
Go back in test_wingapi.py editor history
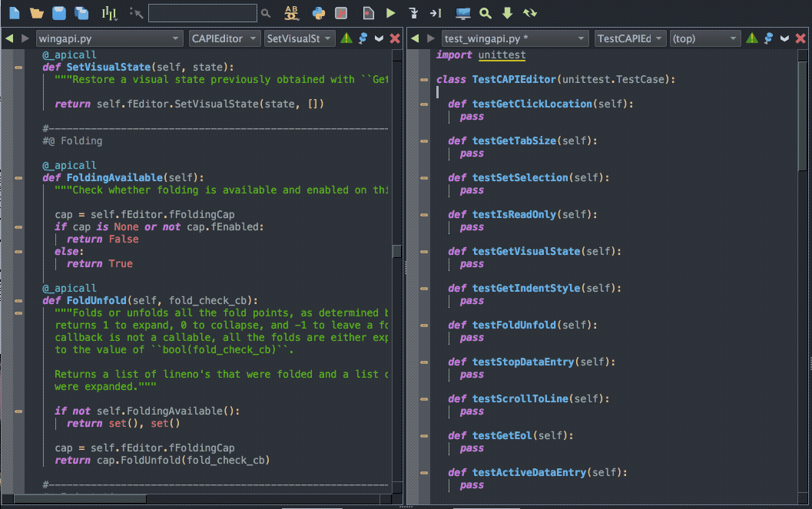coord(415,38)
